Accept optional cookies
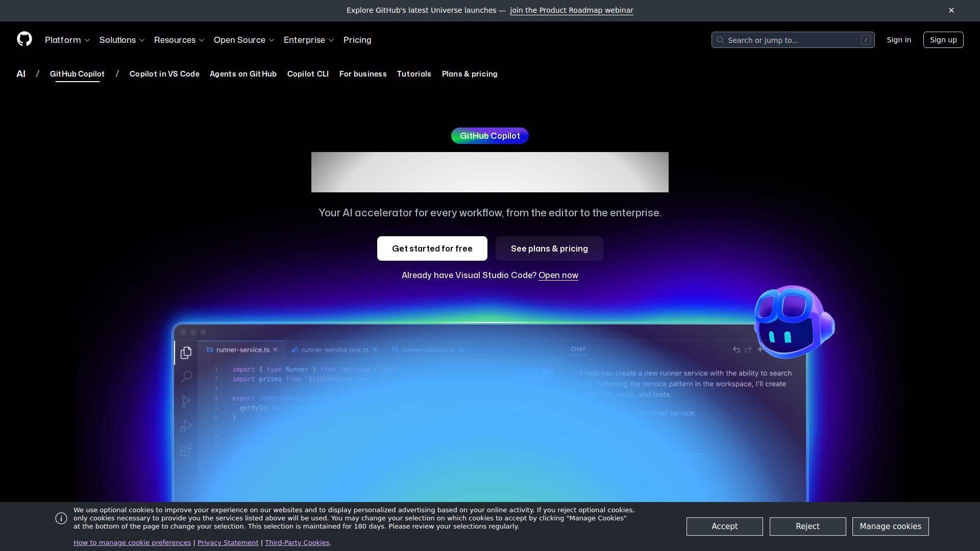Image resolution: width=980 pixels, height=551 pixels. 724,526
